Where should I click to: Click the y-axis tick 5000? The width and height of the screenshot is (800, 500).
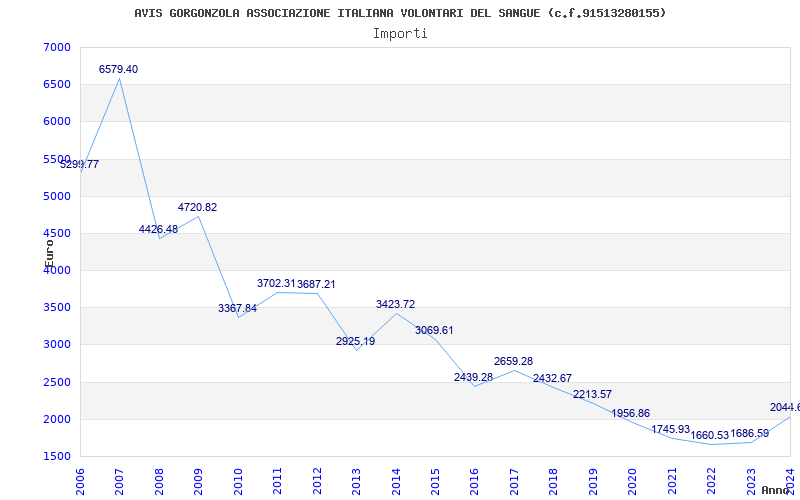pyautogui.click(x=57, y=196)
